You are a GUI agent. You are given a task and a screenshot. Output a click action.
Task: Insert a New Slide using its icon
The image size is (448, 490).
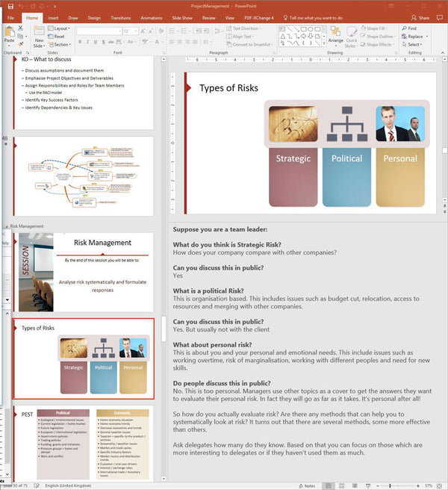tap(39, 31)
